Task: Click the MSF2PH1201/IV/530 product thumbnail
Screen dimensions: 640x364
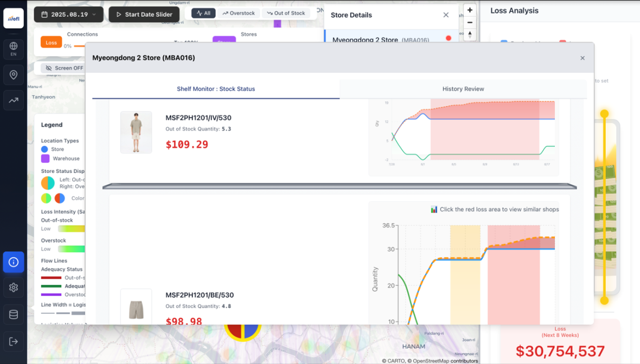Action: (136, 132)
